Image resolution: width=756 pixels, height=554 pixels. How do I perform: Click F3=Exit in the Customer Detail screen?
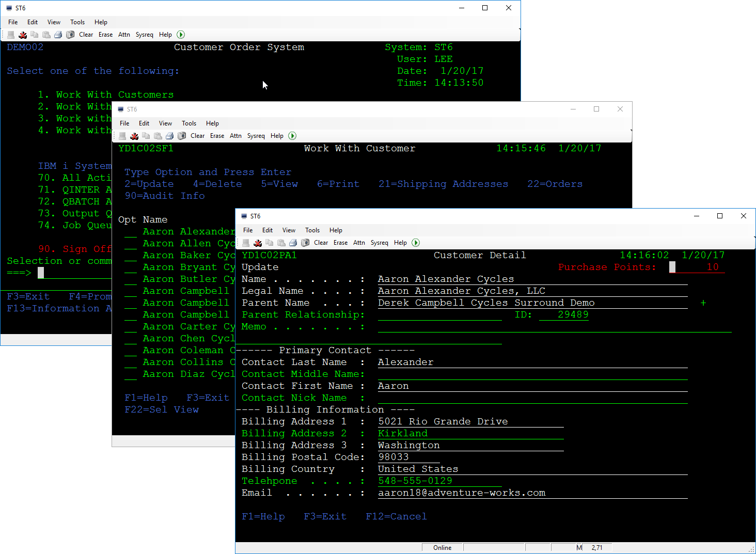[x=325, y=517]
